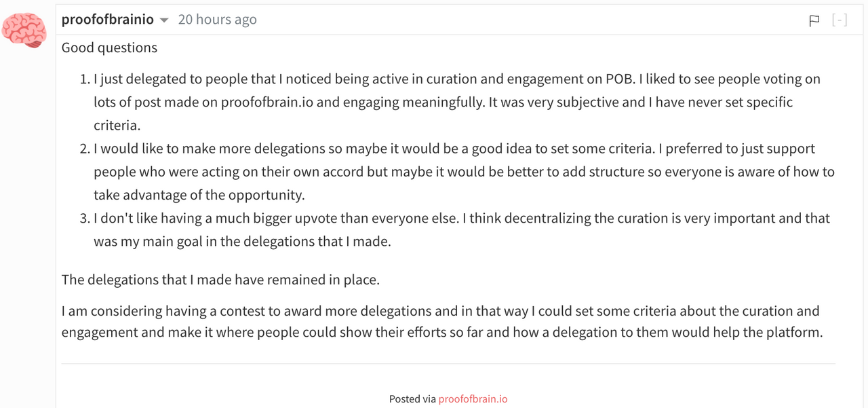868x408 pixels.
Task: Click the "Good questions" opening line
Action: pos(109,48)
